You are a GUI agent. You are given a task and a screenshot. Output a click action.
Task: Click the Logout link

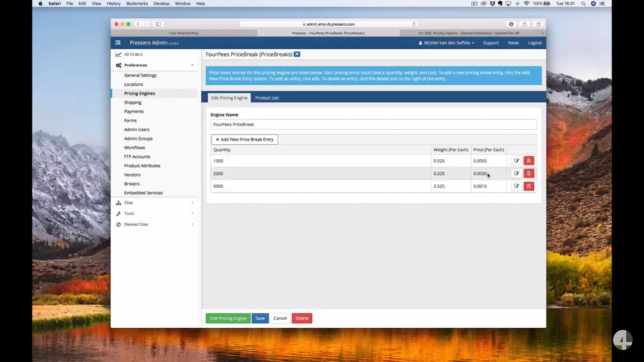tap(535, 43)
